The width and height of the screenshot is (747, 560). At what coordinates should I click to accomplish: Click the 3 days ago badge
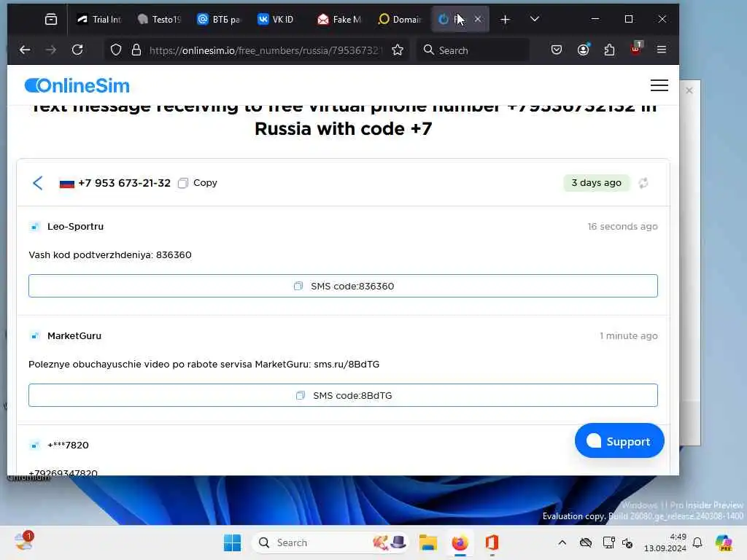597,183
